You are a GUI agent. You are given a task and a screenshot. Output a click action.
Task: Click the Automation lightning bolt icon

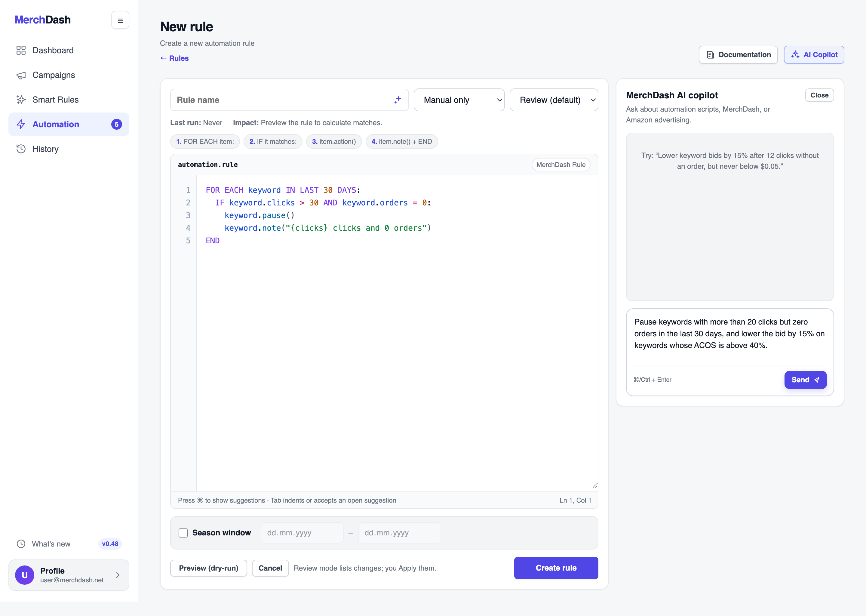[21, 125]
